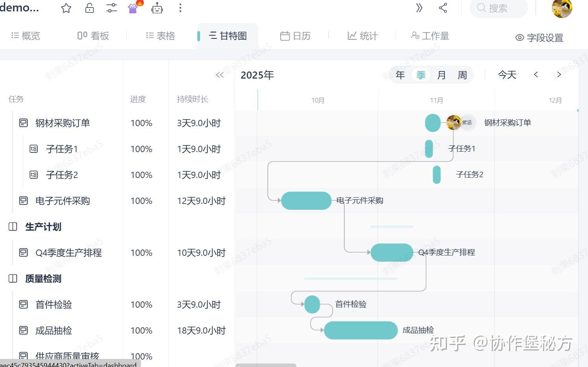Click the task icon beside Q4季度生产排程
The width and height of the screenshot is (588, 367).
pos(24,253)
